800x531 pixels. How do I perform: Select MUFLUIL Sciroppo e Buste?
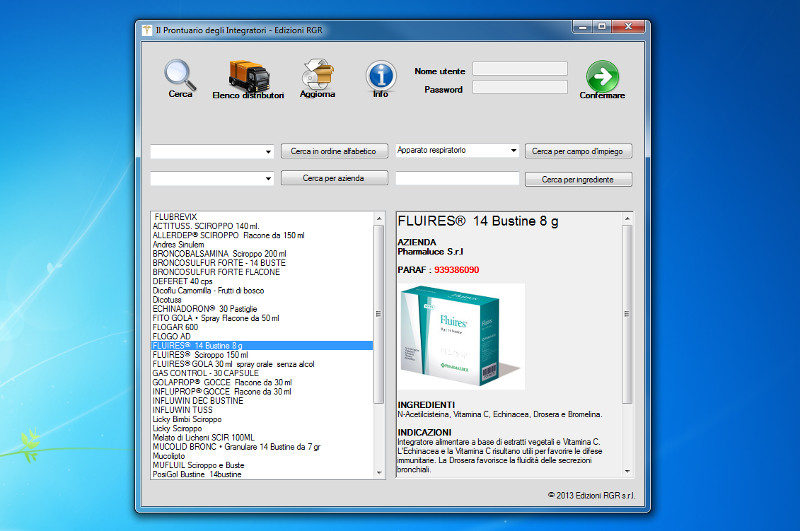(x=262, y=465)
